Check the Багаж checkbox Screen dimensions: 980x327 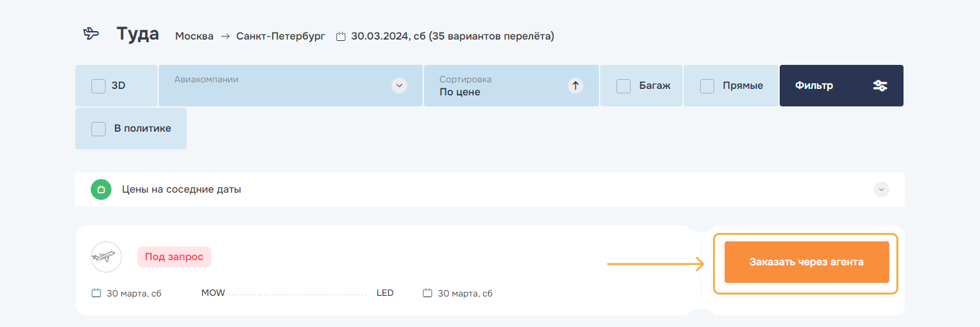pyautogui.click(x=624, y=86)
